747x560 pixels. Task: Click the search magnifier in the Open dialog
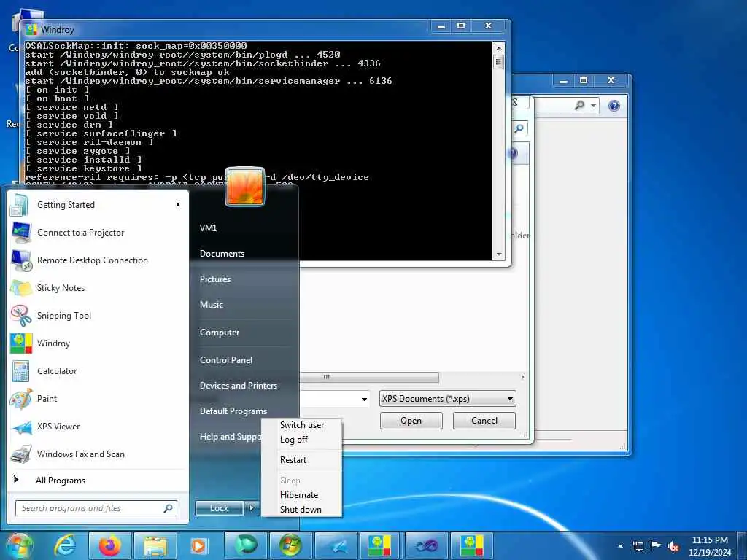tap(519, 128)
